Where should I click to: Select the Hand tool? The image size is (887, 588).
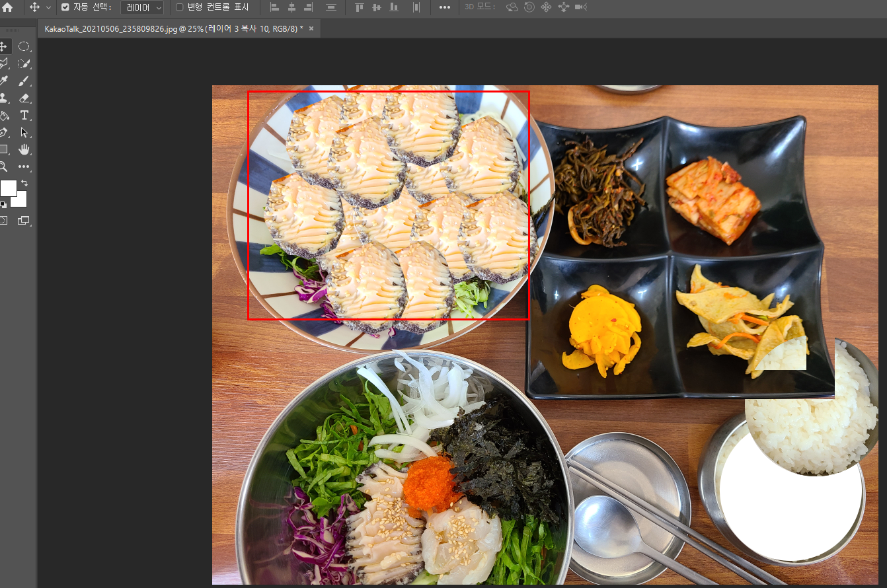click(24, 149)
